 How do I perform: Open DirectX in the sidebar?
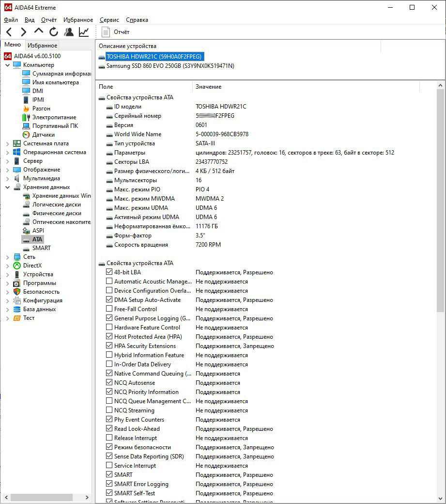coord(32,266)
